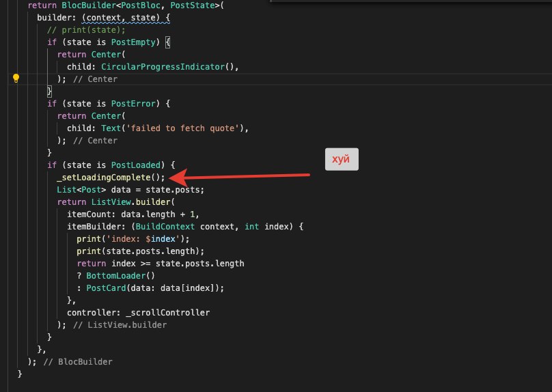Click the "PostError" class name
The height and width of the screenshot is (392, 552).
pyautogui.click(x=133, y=103)
